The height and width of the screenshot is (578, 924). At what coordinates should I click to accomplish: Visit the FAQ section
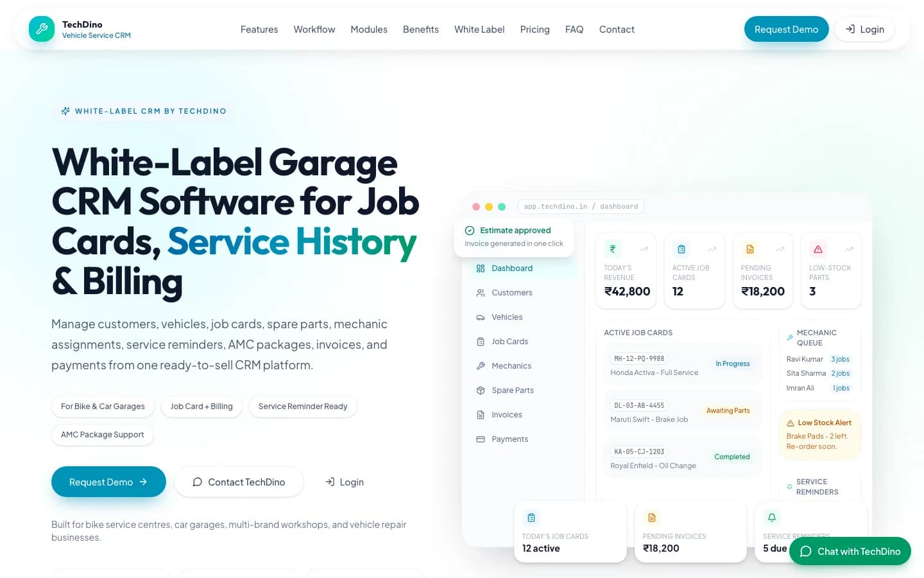574,30
